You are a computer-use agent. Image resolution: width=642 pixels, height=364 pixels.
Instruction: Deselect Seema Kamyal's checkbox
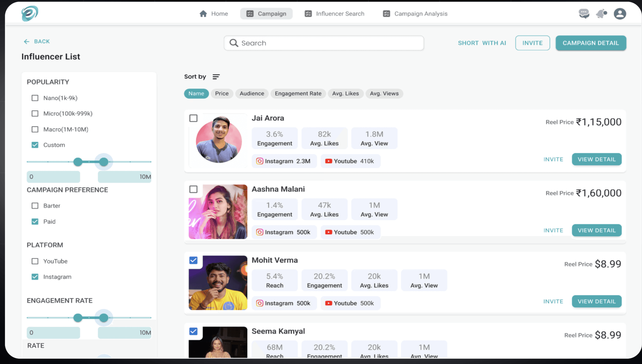click(x=193, y=331)
